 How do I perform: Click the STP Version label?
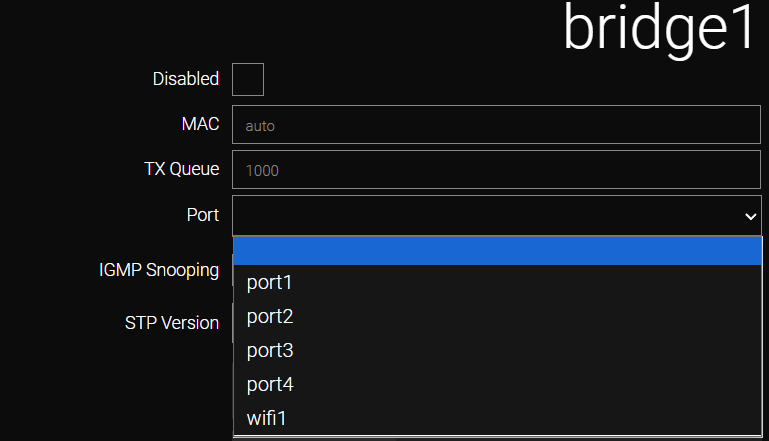point(172,323)
